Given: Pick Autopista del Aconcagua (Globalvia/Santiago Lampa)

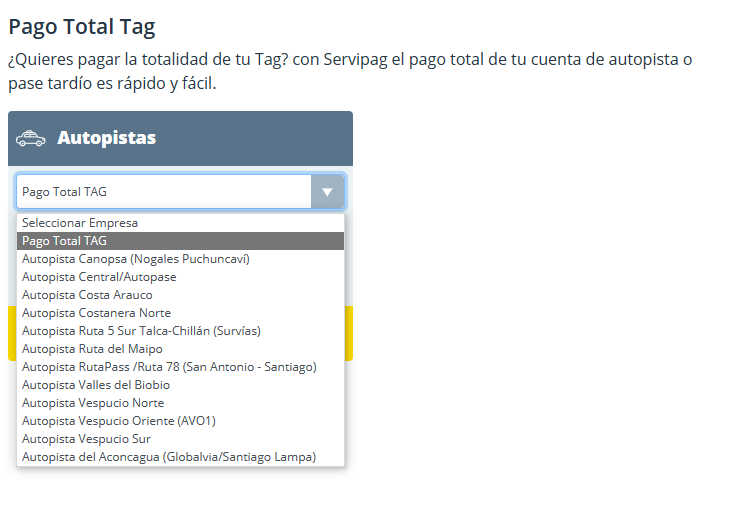Looking at the screenshot, I should tap(169, 457).
